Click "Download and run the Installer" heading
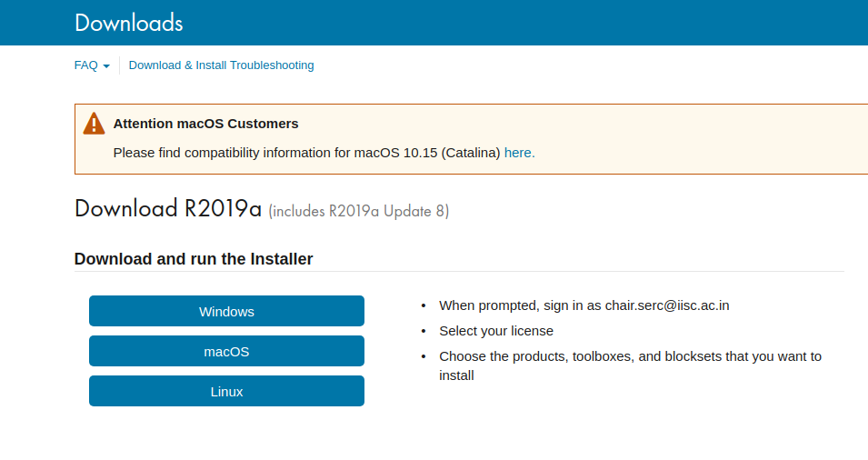The width and height of the screenshot is (868, 460). 193,259
